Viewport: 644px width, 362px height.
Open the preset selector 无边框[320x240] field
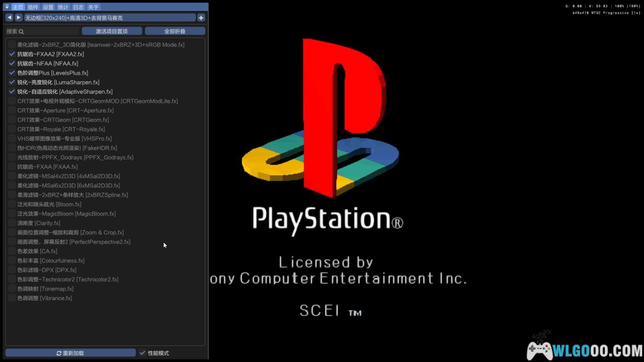point(109,17)
